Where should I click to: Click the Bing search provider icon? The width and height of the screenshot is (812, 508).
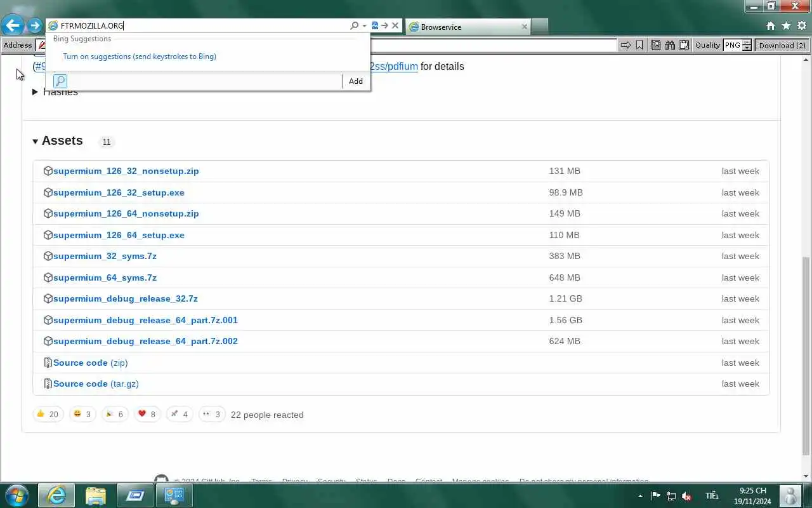60,81
